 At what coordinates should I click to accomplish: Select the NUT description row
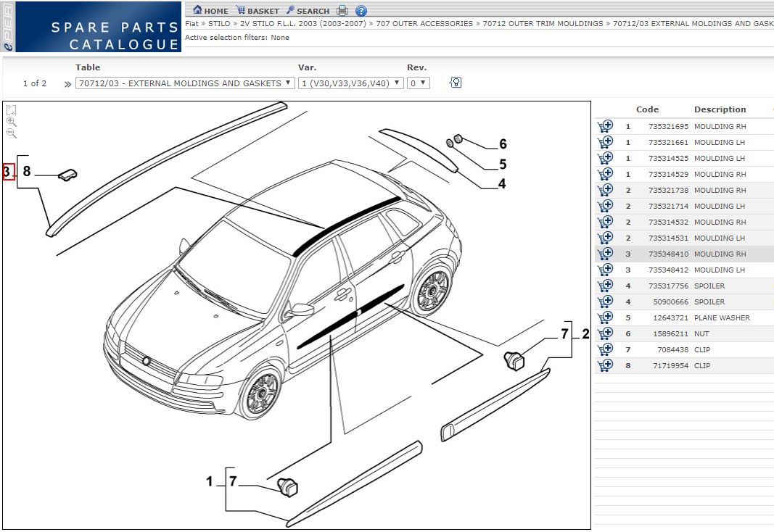(x=701, y=334)
